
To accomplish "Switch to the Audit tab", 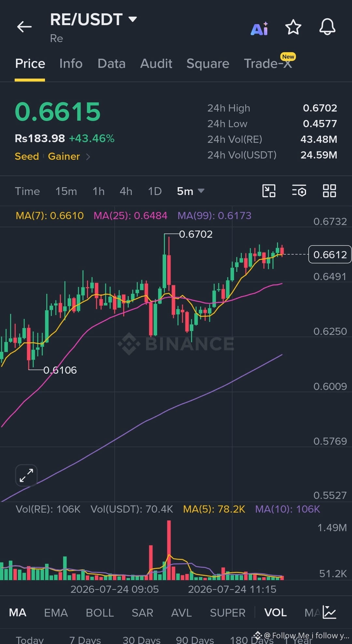I will click(156, 64).
